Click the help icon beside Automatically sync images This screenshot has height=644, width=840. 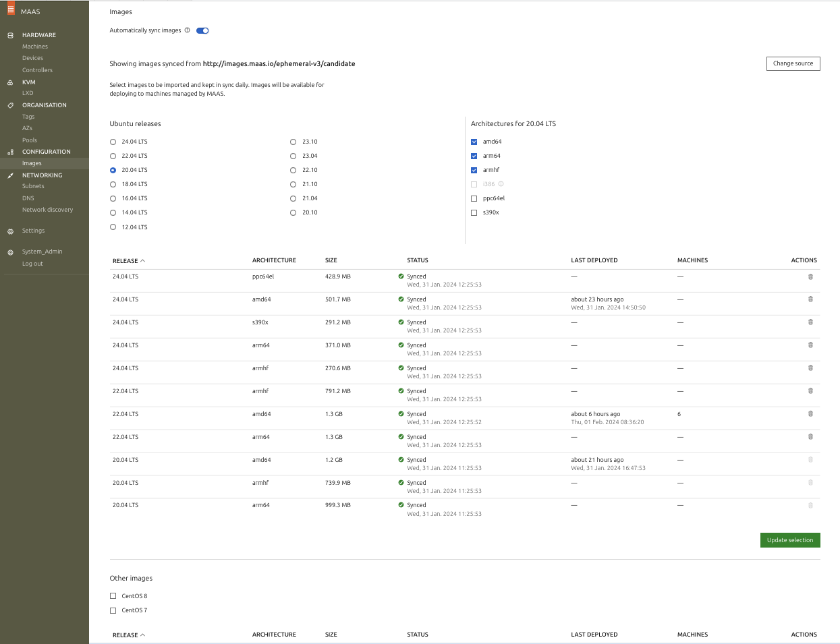tap(188, 30)
